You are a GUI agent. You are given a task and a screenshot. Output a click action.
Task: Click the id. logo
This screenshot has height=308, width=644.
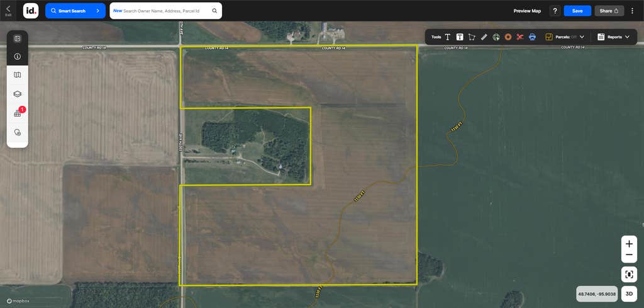point(31,11)
